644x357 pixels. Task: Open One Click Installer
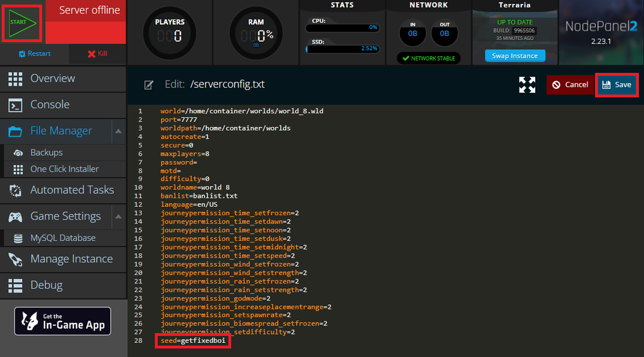[64, 169]
